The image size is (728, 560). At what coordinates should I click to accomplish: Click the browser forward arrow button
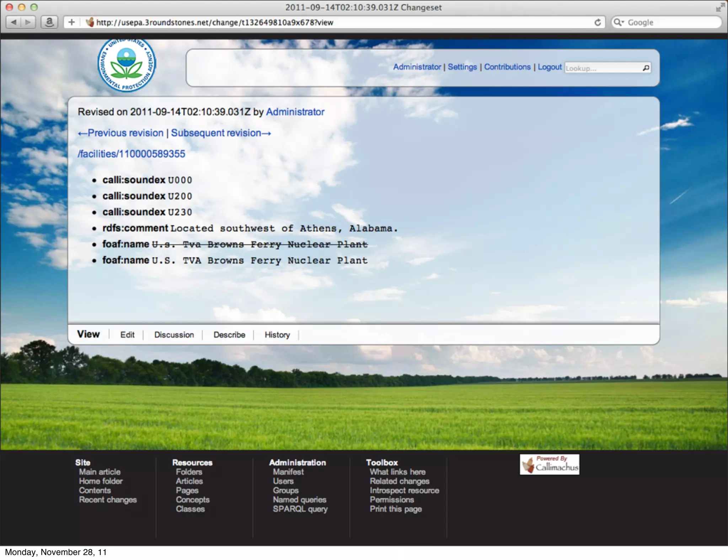coord(28,22)
